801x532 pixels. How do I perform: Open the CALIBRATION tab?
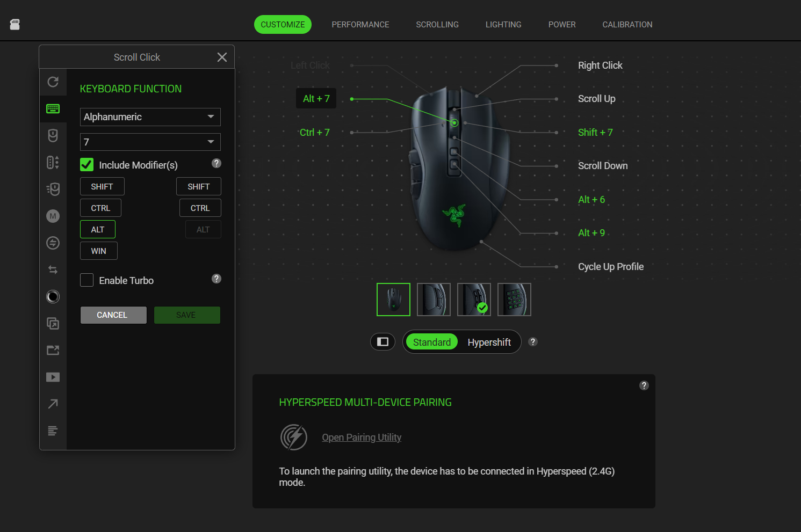coord(627,25)
